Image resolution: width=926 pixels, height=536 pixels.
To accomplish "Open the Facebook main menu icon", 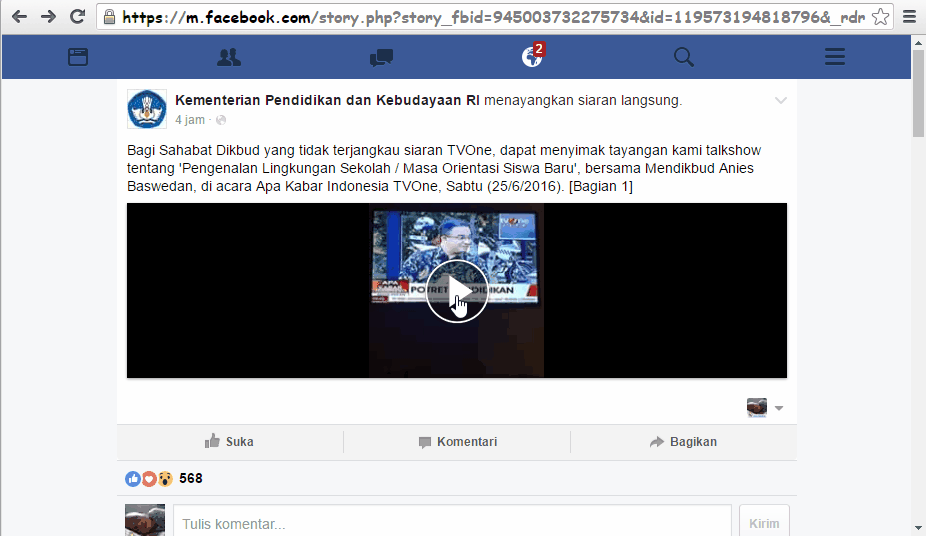I will (x=835, y=57).
